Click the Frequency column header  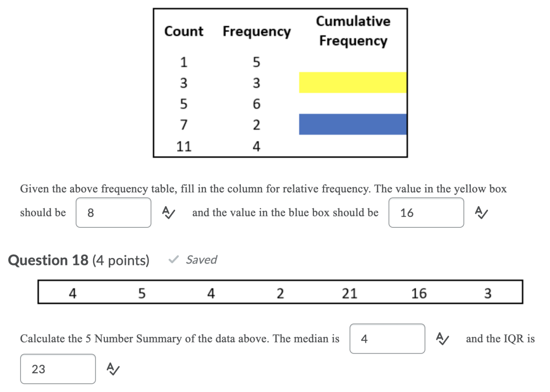coord(256,31)
